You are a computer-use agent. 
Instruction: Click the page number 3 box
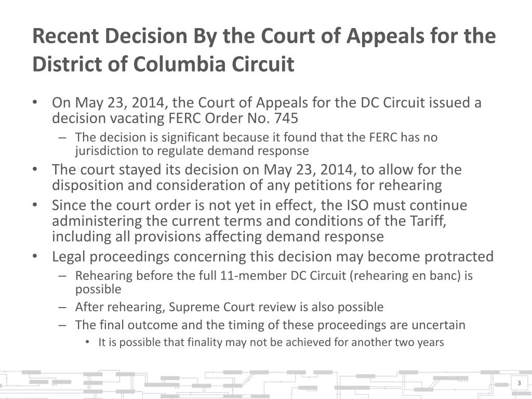tap(519, 383)
